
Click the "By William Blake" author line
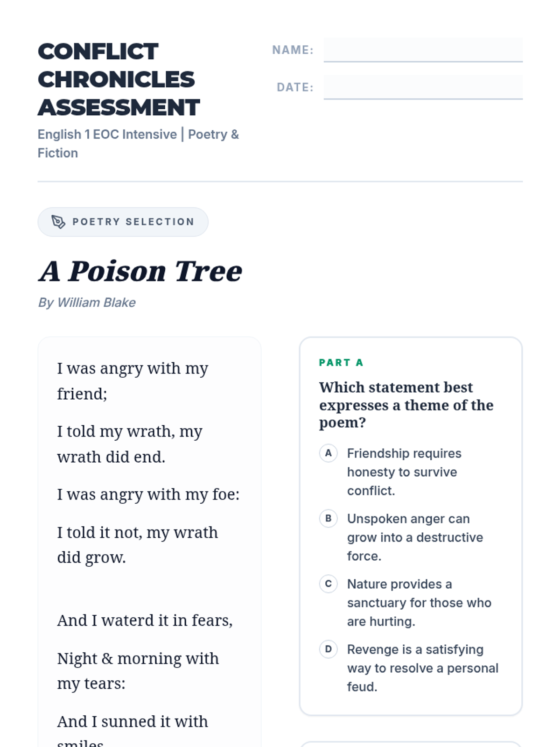coord(87,303)
